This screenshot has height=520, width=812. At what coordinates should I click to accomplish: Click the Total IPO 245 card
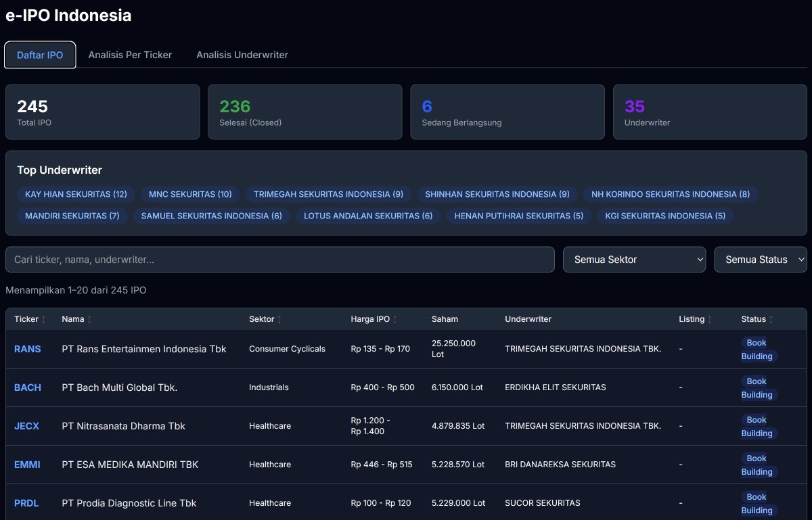103,112
